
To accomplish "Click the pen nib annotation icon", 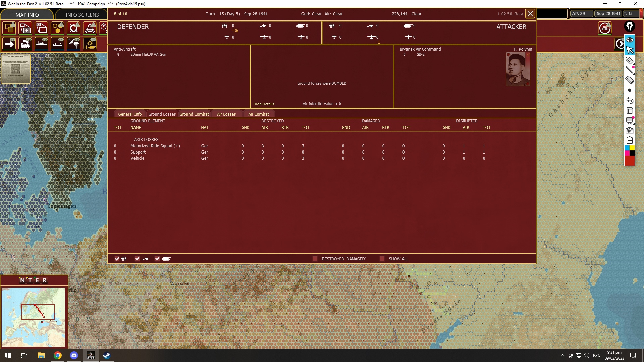I will 630,26.
